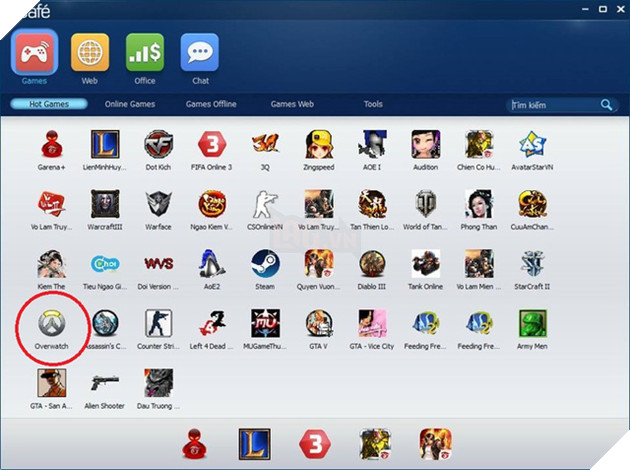Click the Garena+ game icon
630x470 pixels.
click(x=51, y=146)
